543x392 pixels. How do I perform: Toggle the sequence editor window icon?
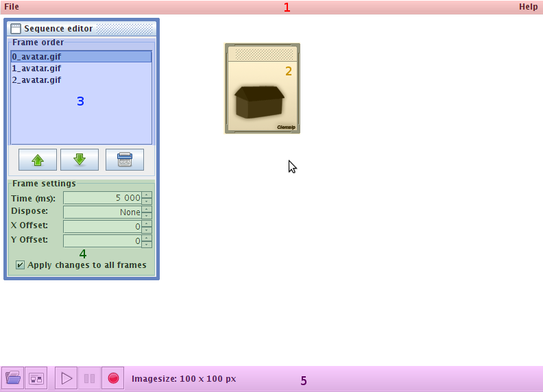(x=36, y=378)
